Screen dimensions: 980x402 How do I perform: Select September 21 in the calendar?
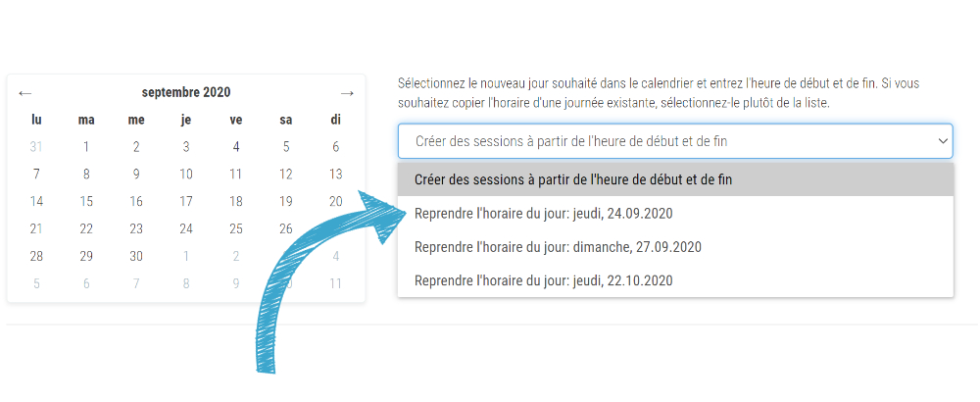[36, 229]
